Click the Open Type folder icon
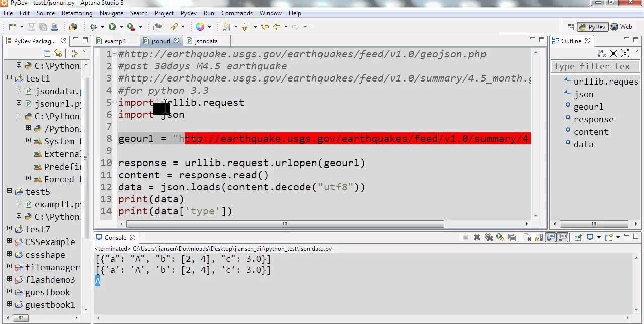The image size is (644, 324). point(157,27)
